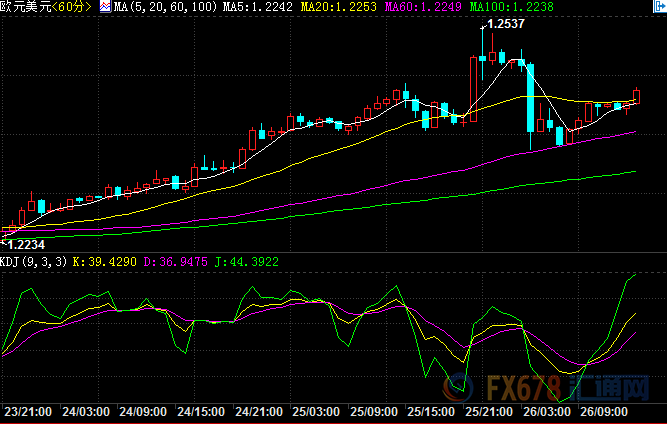Click the J:44.3922 value
The height and width of the screenshot is (424, 667).
click(x=247, y=261)
